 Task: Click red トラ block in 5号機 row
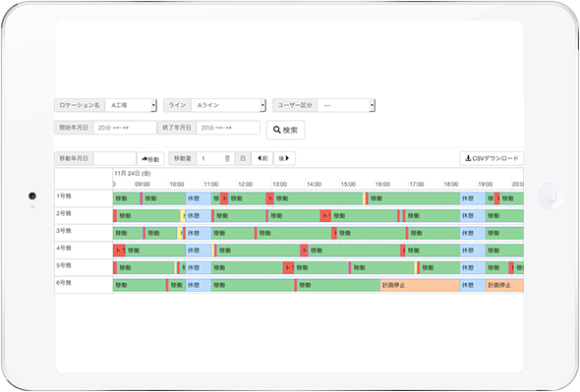coord(288,268)
